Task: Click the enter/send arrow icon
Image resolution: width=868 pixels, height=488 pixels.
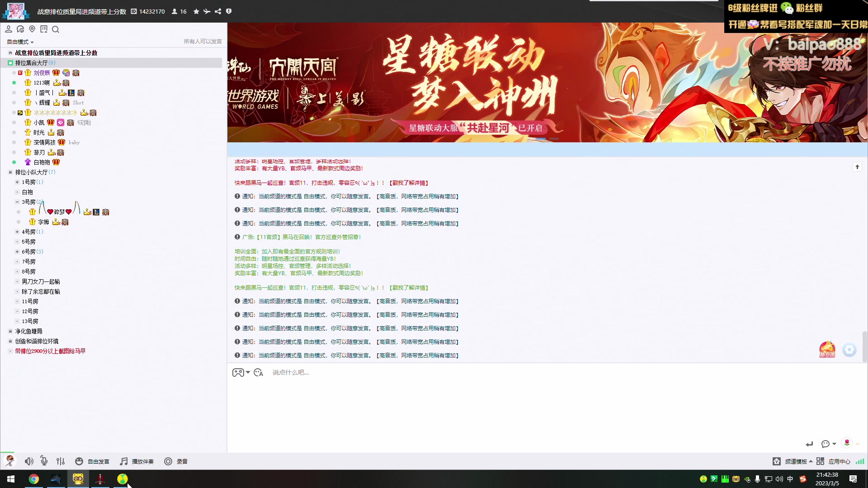Action: [809, 444]
